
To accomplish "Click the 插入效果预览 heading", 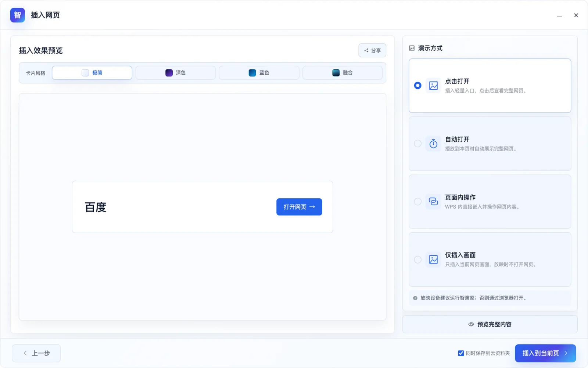I will tap(41, 50).
